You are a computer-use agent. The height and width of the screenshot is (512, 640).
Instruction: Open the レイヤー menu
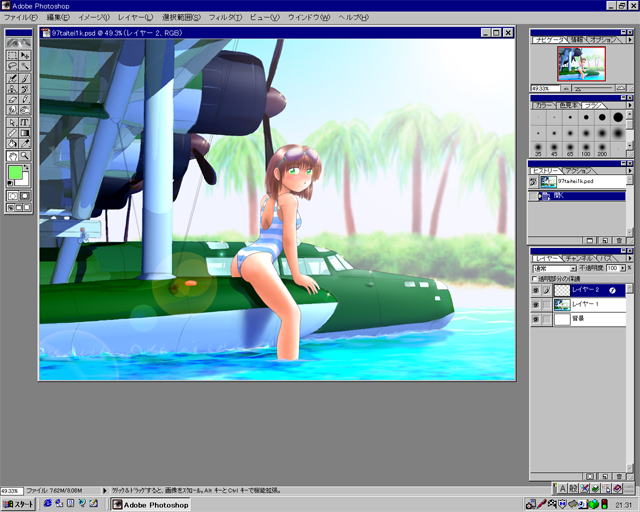coord(135,18)
